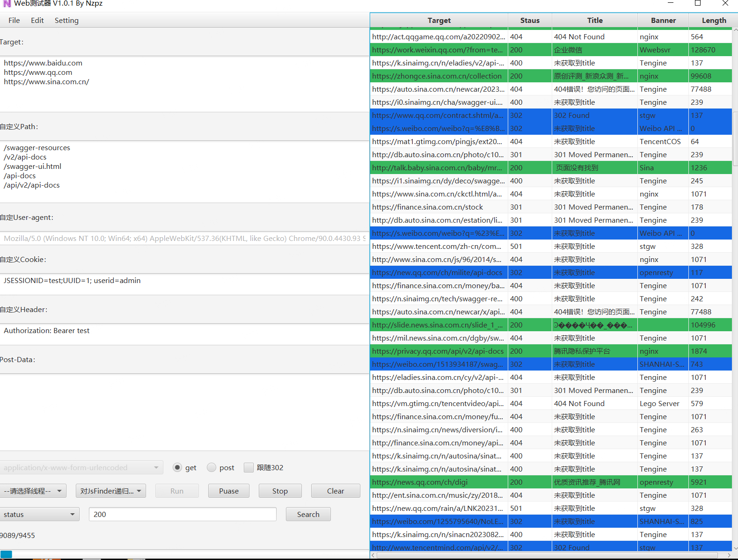Click the empty Post-Data text area
The image size is (738, 560).
click(184, 412)
